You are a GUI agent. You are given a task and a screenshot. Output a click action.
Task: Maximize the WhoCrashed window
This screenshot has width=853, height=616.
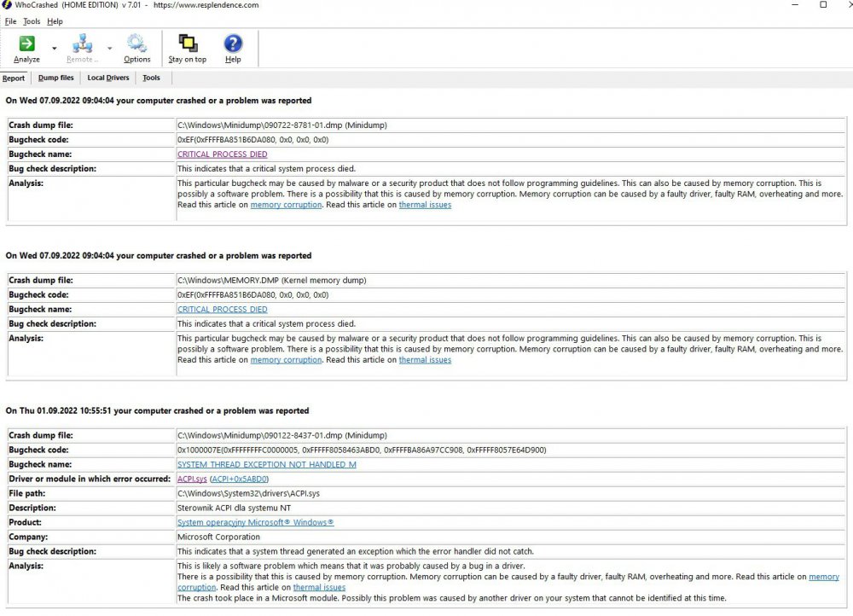(822, 5)
